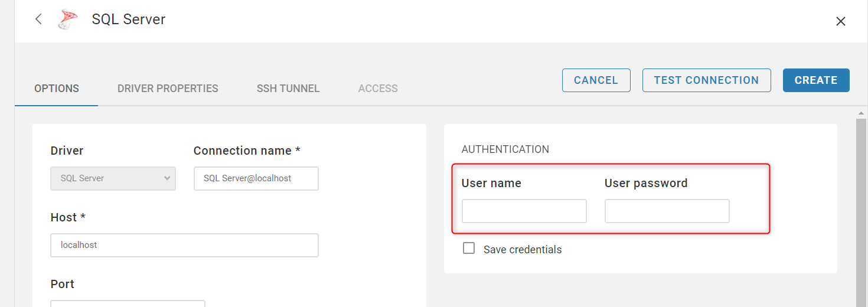868x307 pixels.
Task: Click the "Host *" label
Action: coord(68,217)
